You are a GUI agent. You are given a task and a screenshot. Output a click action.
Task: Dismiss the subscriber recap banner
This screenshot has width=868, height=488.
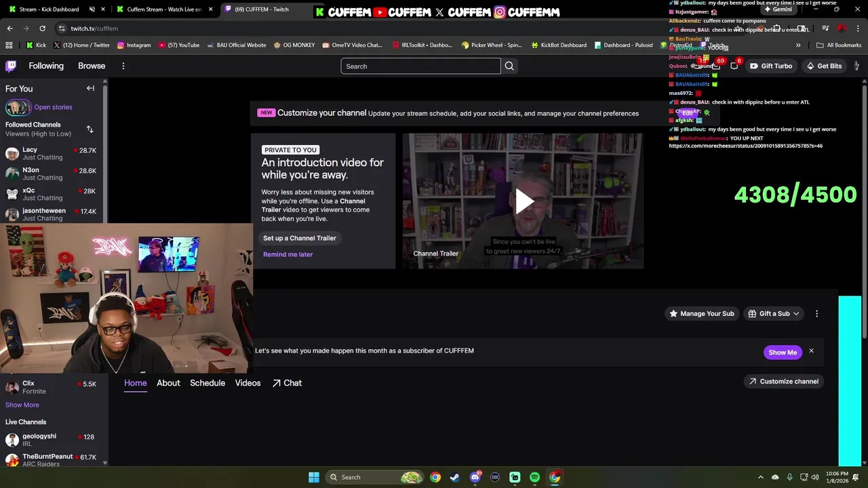(811, 351)
